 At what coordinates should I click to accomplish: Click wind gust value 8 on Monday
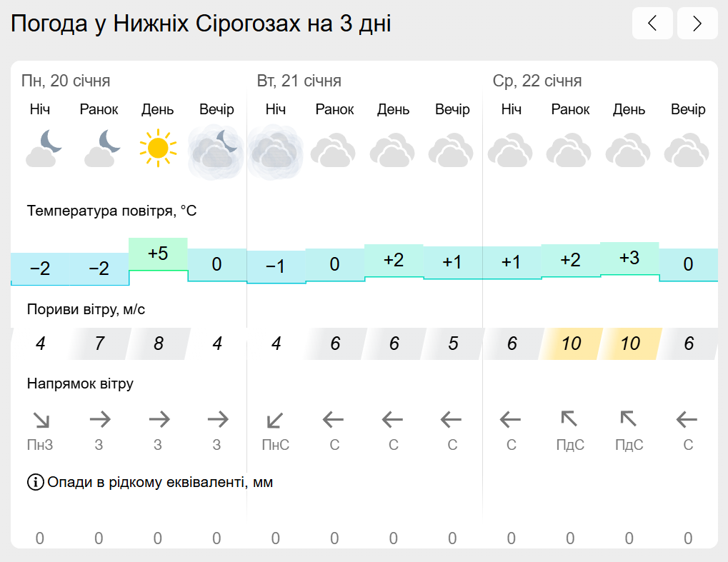159,343
